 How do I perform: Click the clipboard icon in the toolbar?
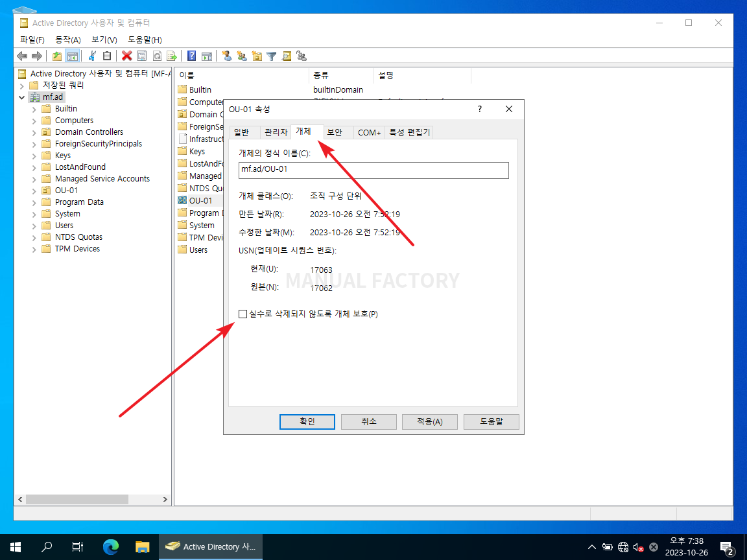[107, 56]
